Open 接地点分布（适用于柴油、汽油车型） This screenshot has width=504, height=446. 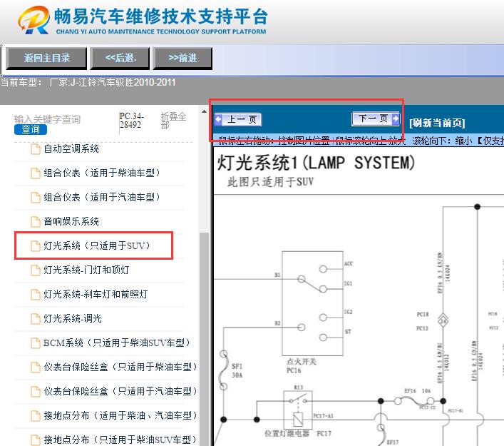(120, 415)
